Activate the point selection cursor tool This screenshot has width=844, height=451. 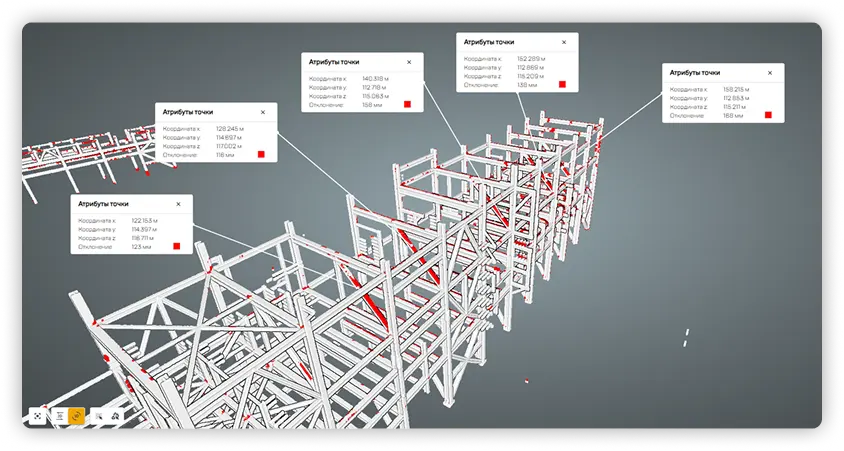(98, 416)
